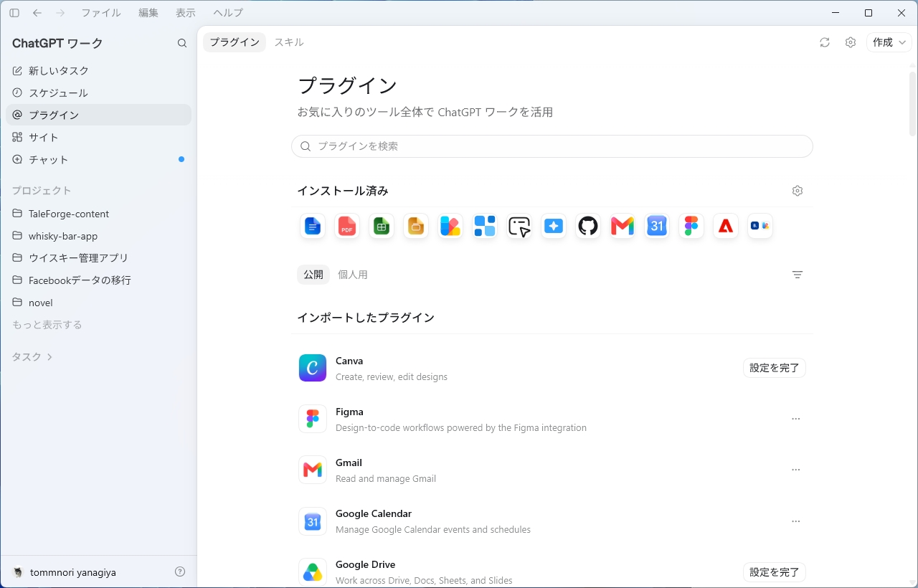Screen dimensions: 918x588
Task: Open スケジュール in the sidebar
Action: tap(99, 93)
